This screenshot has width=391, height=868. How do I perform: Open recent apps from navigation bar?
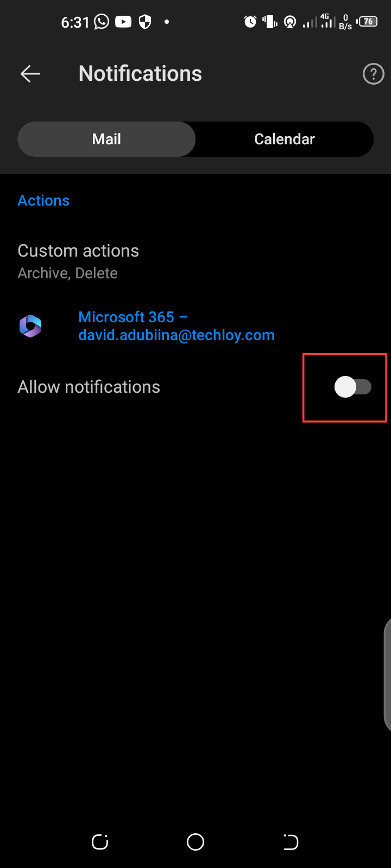click(100, 842)
